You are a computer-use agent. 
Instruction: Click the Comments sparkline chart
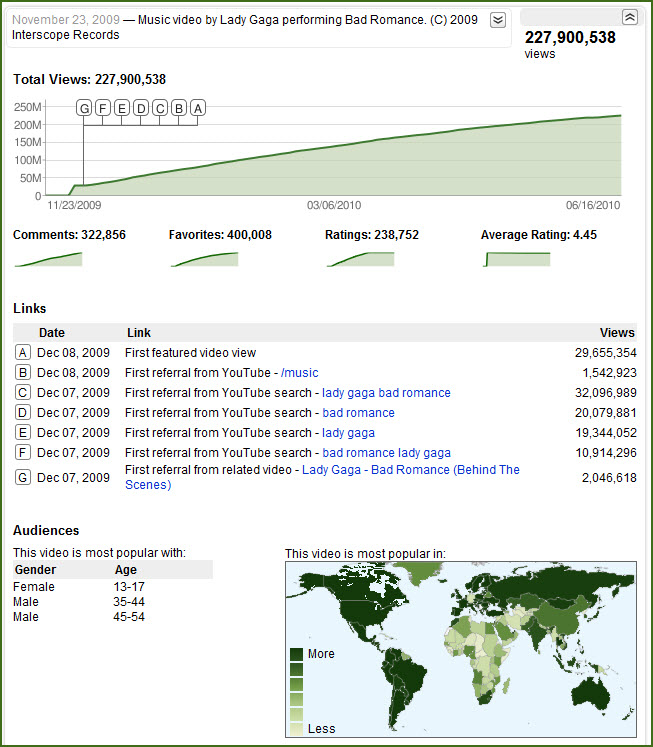click(49, 259)
